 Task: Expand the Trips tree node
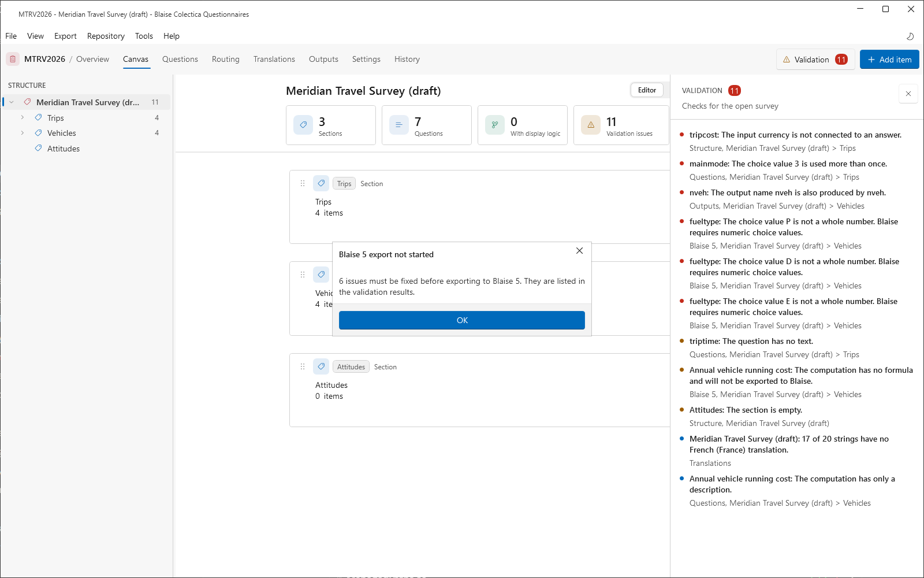(x=23, y=118)
